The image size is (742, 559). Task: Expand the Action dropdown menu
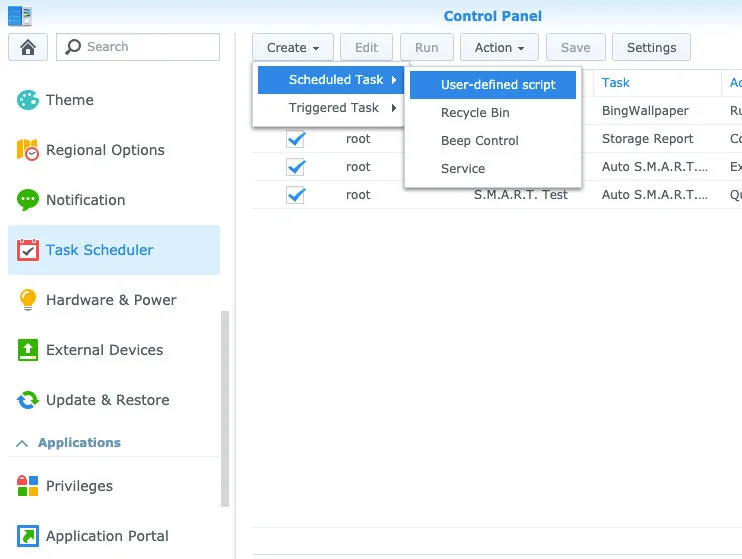(499, 47)
